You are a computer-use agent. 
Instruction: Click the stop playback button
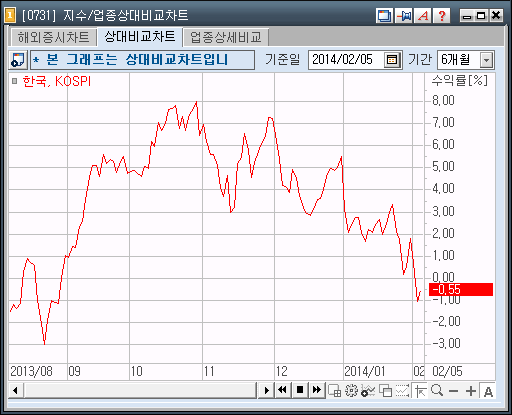pos(300,390)
